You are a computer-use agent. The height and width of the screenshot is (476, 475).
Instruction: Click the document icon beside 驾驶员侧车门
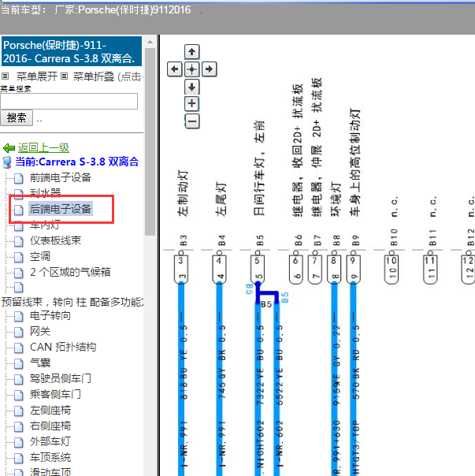pyautogui.click(x=19, y=380)
